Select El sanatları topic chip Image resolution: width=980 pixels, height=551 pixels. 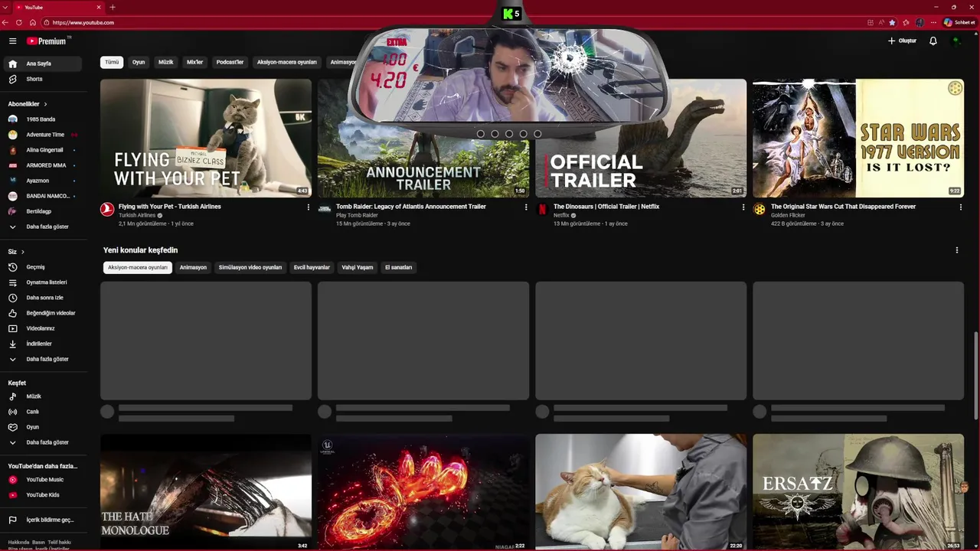click(398, 267)
